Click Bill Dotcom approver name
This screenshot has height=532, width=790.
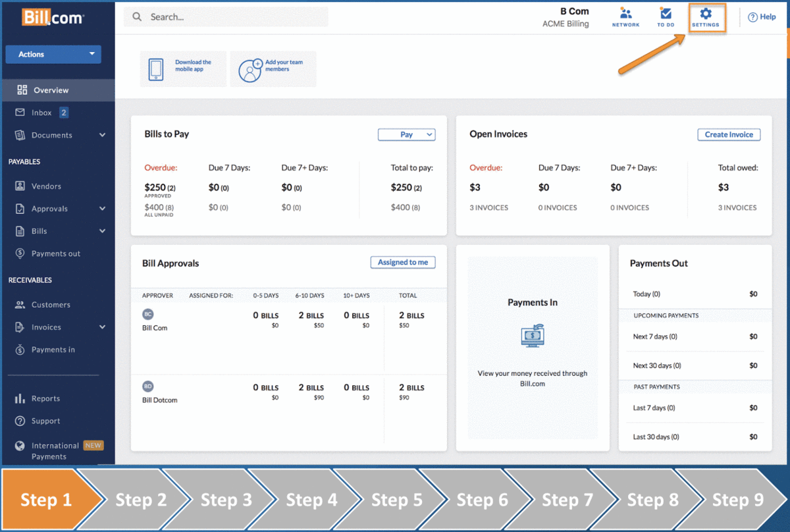160,400
